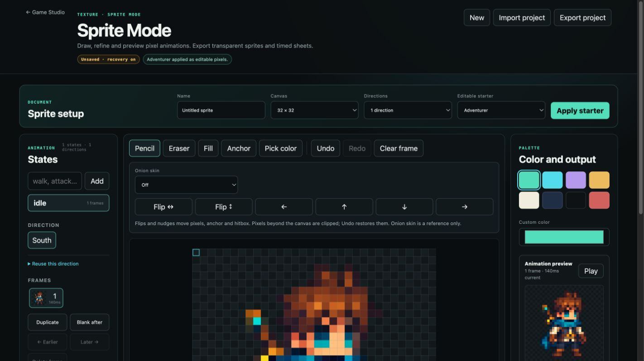
Task: Open the Canvas size dropdown
Action: coord(314,110)
